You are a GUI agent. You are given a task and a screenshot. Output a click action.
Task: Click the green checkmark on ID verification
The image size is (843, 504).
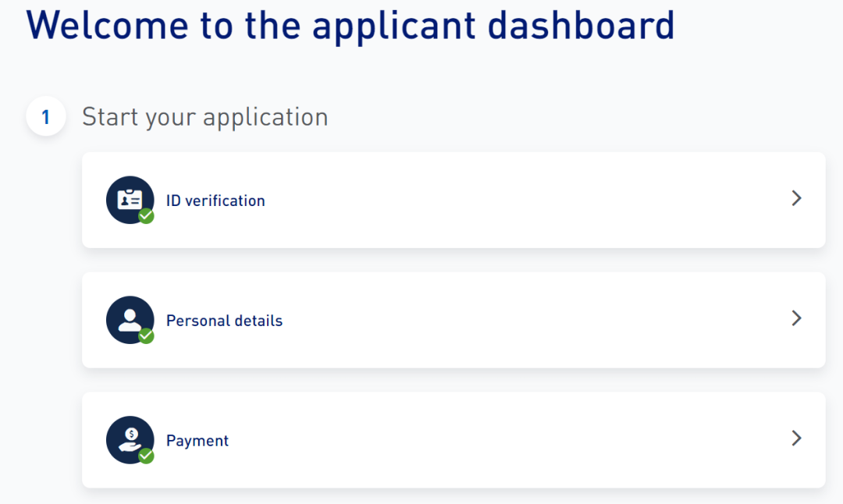click(146, 216)
